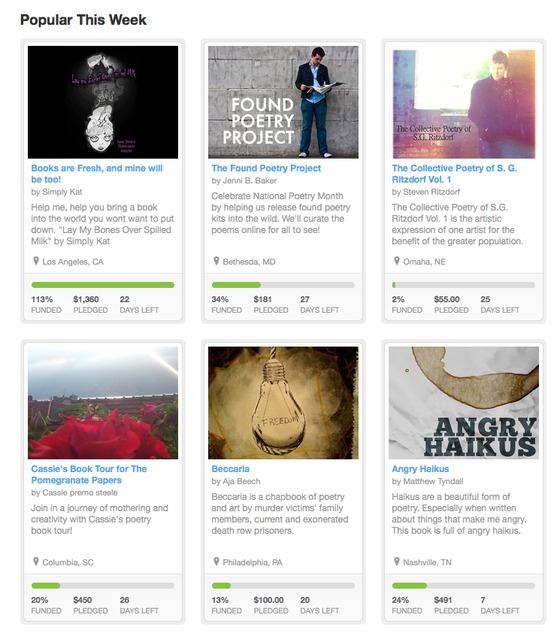Click the Lay My Bones Over Spilled Milk thumbnail

click(x=103, y=102)
